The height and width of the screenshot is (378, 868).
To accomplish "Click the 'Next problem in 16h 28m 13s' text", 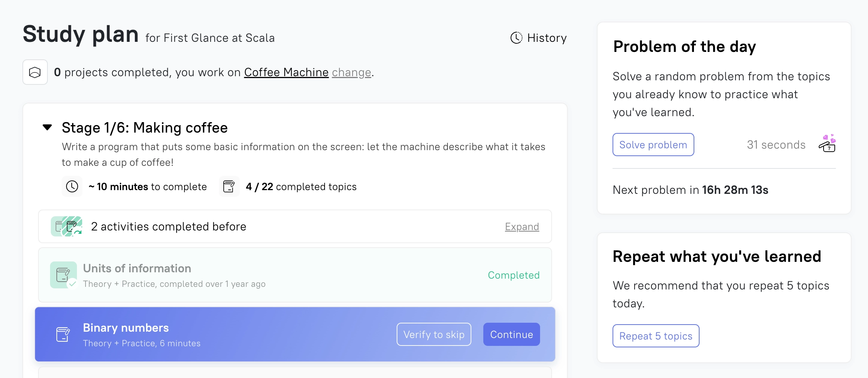I will coord(690,190).
